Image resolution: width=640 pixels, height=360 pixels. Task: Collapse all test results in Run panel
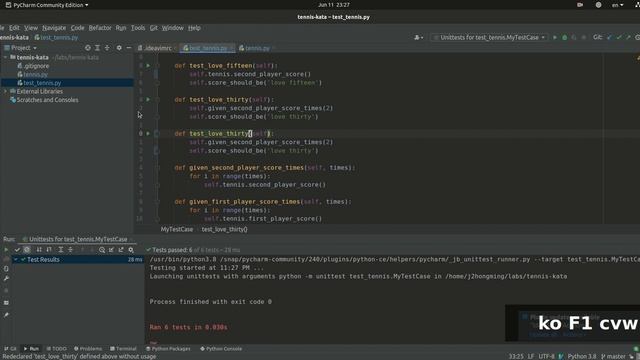pos(70,250)
